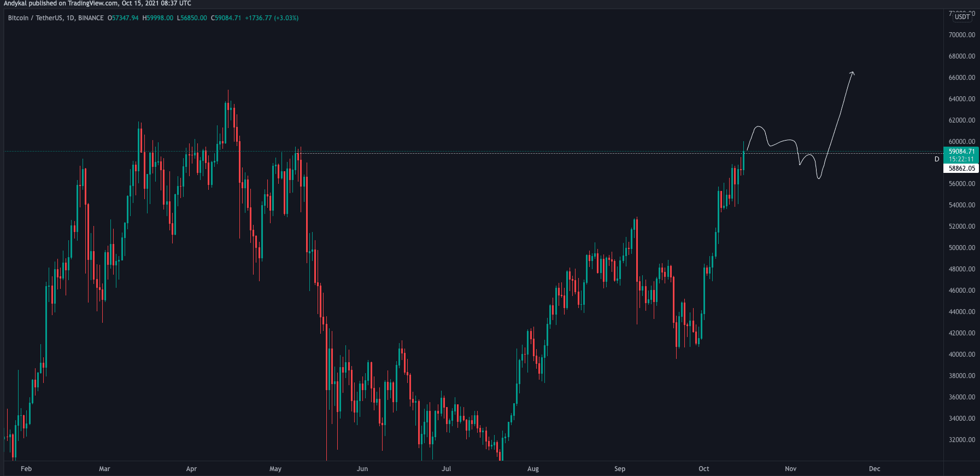
Task: Click the 48000.00 price axis label
Action: pos(961,269)
